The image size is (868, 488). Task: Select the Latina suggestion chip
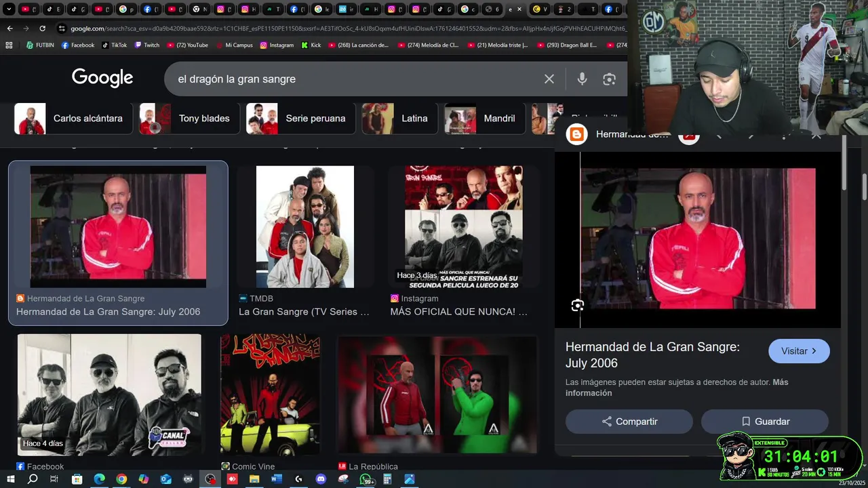399,119
